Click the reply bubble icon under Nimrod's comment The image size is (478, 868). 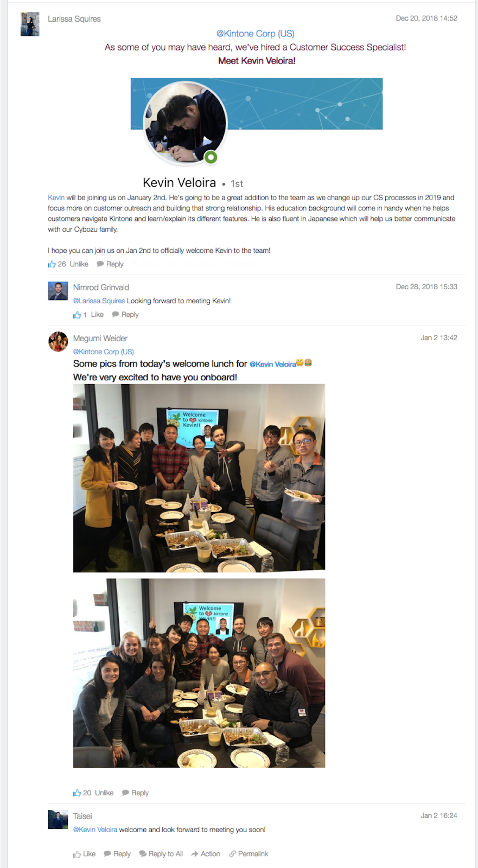pos(116,315)
